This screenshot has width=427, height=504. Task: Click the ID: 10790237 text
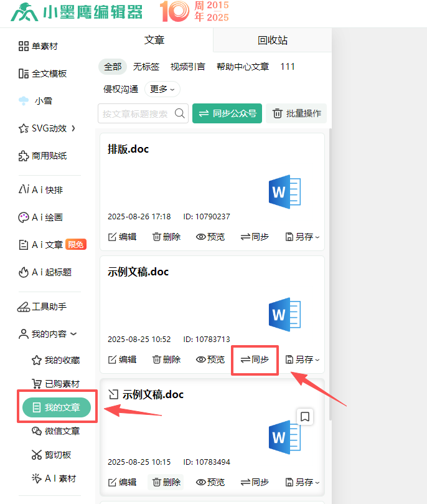207,217
